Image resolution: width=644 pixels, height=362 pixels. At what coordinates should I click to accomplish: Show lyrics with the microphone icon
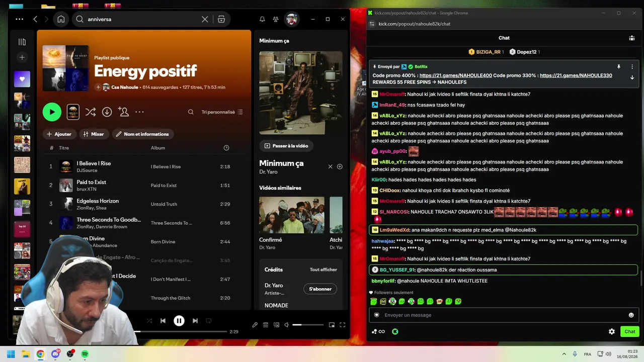255,325
